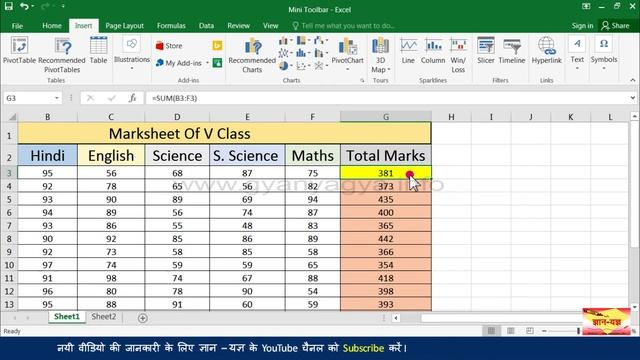
Task: Switch to the Formulas tab
Action: [171, 26]
